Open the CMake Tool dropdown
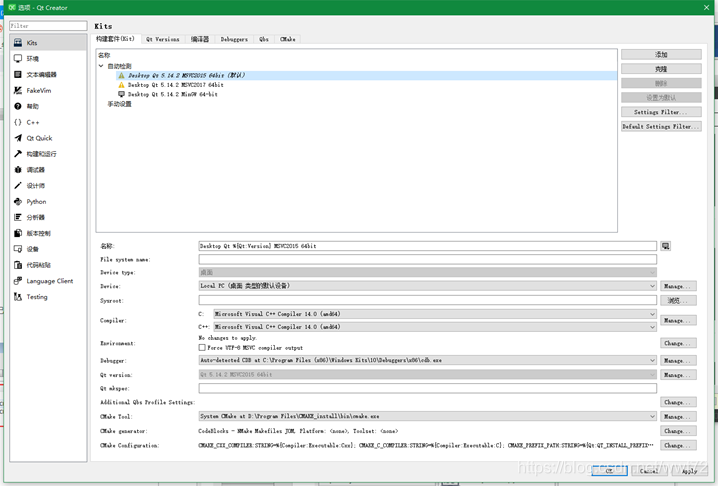The image size is (718, 486). click(x=427, y=416)
